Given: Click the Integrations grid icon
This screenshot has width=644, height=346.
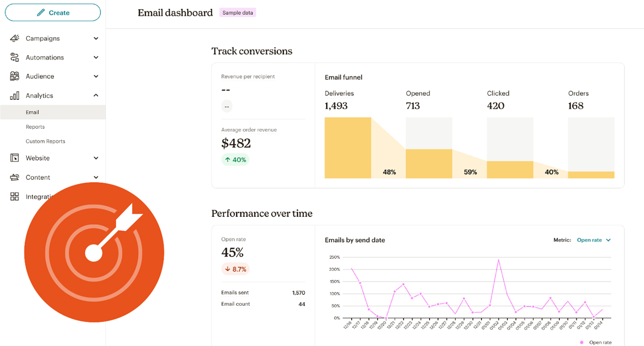Looking at the screenshot, I should point(14,196).
